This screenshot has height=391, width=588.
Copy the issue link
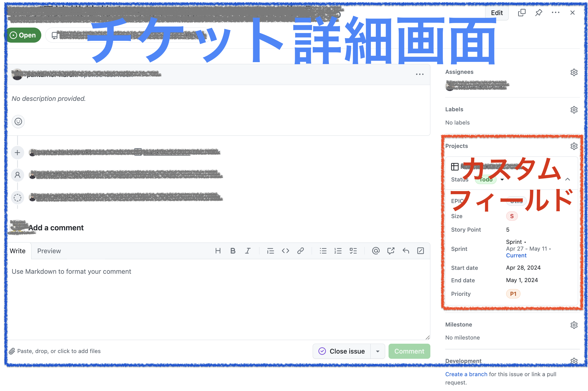coord(522,12)
